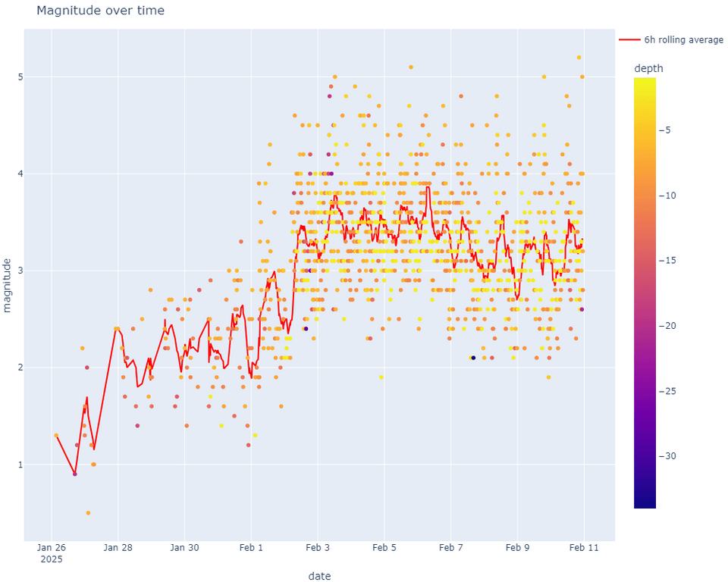The width and height of the screenshot is (728, 582).
Task: Toggle the 6h rolling average legend entry
Action: pyautogui.click(x=671, y=40)
